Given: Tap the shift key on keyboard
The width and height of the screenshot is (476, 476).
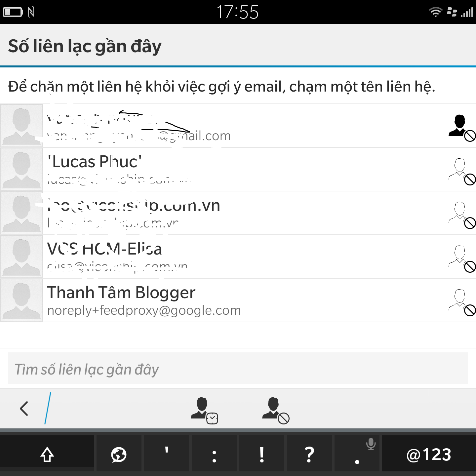Looking at the screenshot, I should [47, 454].
